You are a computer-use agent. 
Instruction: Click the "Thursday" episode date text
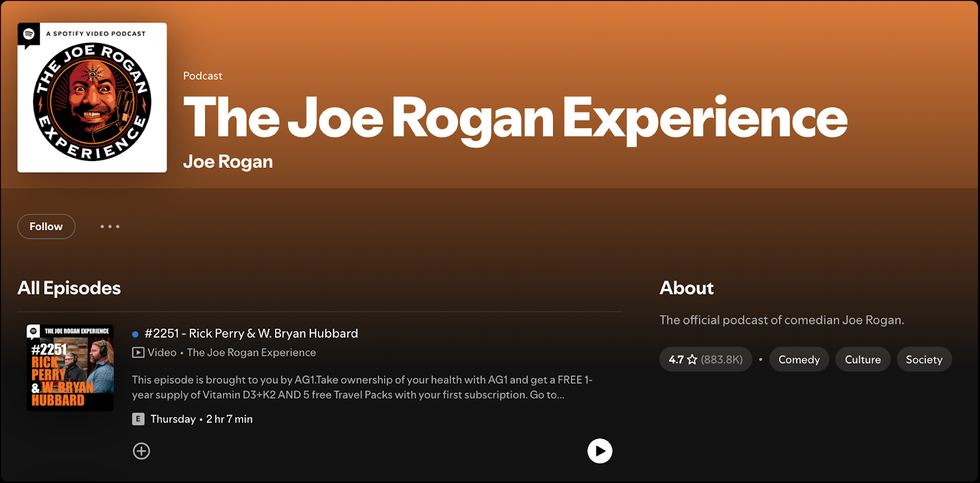click(173, 419)
